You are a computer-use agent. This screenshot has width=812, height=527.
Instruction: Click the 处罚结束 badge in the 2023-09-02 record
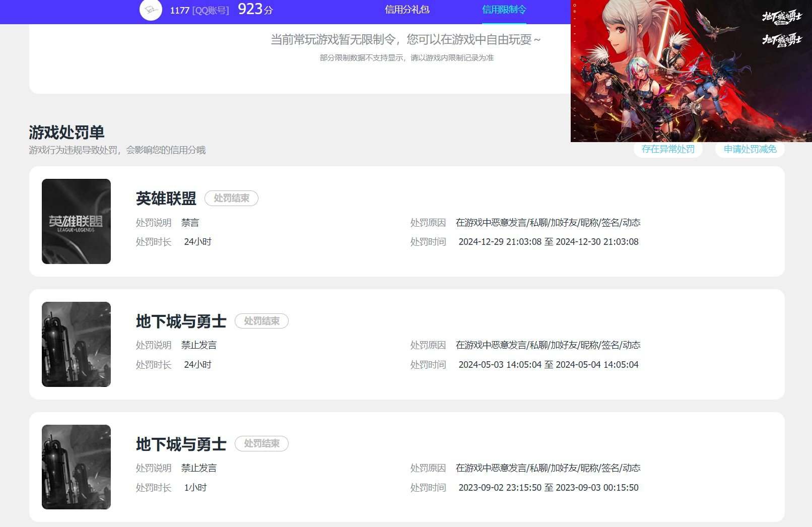[x=261, y=443]
